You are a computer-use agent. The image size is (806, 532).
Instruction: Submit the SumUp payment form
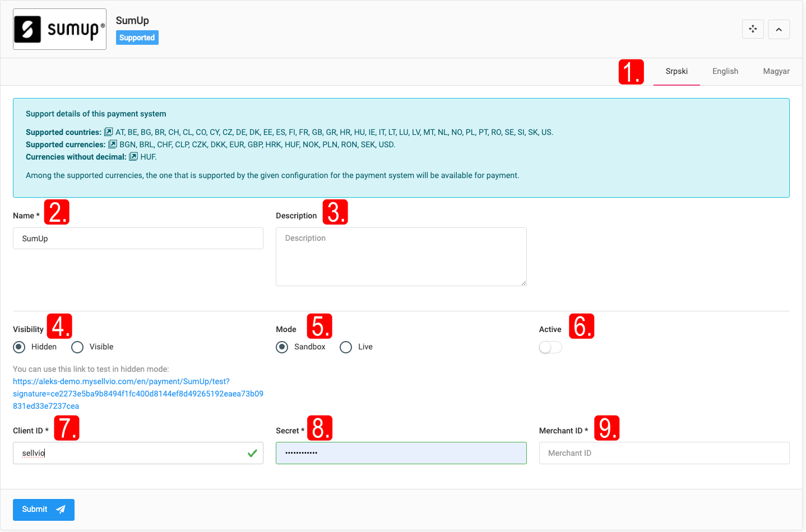[44, 510]
